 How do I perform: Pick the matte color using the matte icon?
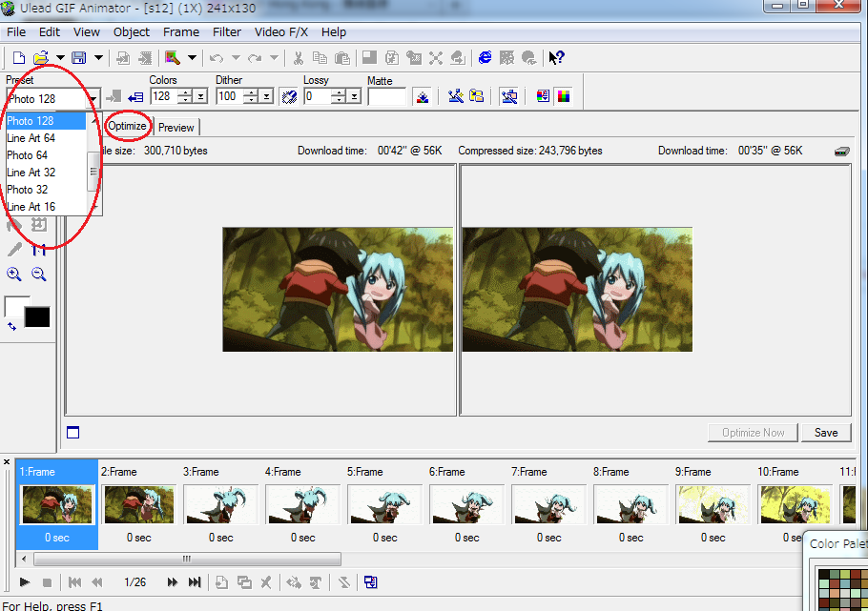tap(423, 97)
